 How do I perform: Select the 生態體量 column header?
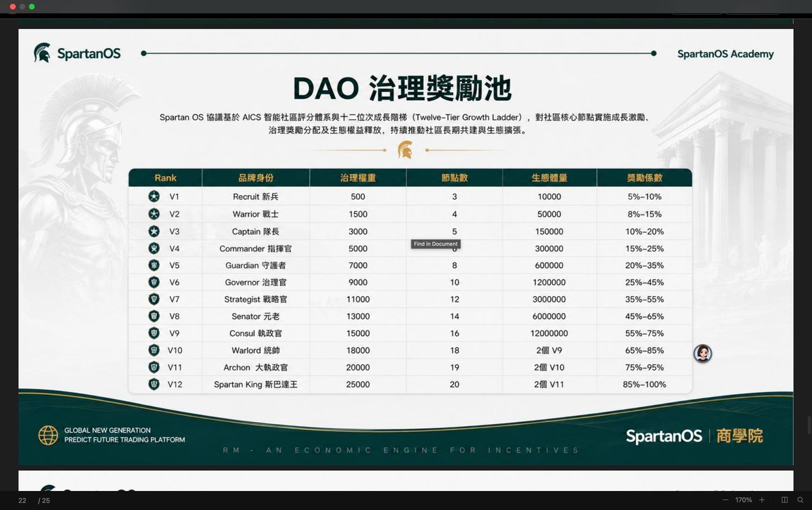pos(549,177)
